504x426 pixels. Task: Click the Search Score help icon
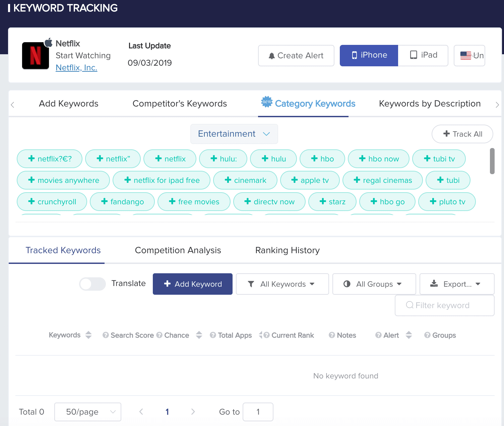tap(106, 335)
